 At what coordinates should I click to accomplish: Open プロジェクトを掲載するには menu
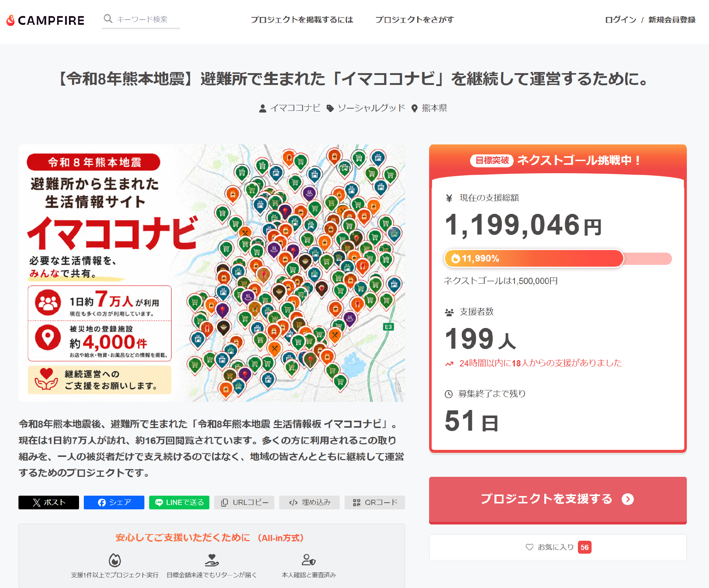[x=302, y=20]
